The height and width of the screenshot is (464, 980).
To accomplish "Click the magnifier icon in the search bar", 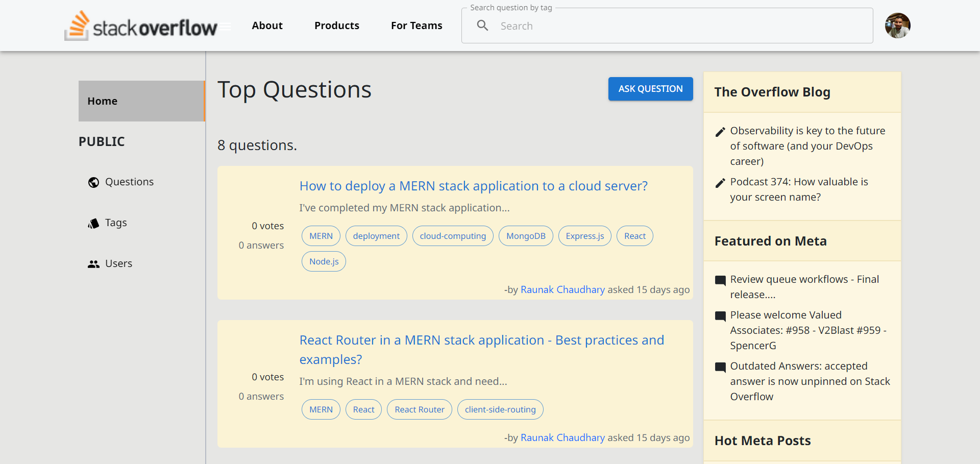I will [x=482, y=26].
